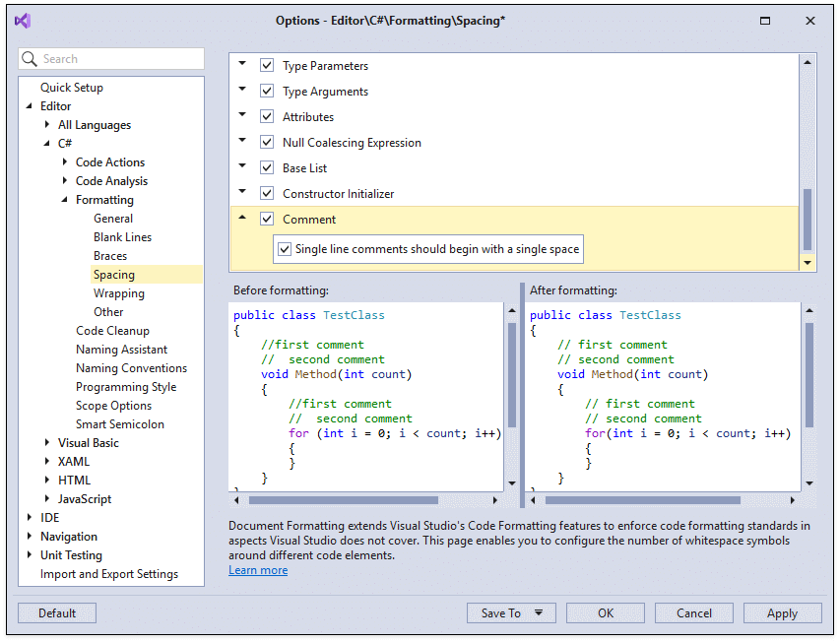The width and height of the screenshot is (840, 643).
Task: Expand the Visual Basic tree node
Action: pos(46,442)
